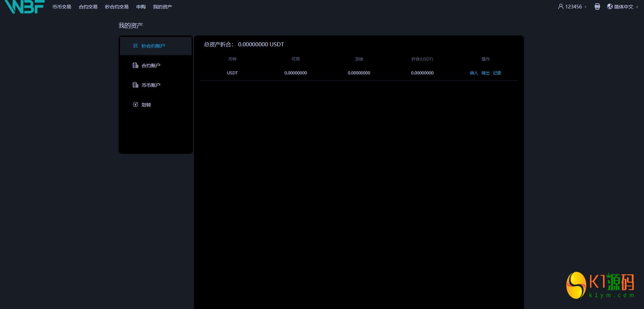Click the globe language icon
The width and height of the screenshot is (644, 309).
(x=610, y=6)
